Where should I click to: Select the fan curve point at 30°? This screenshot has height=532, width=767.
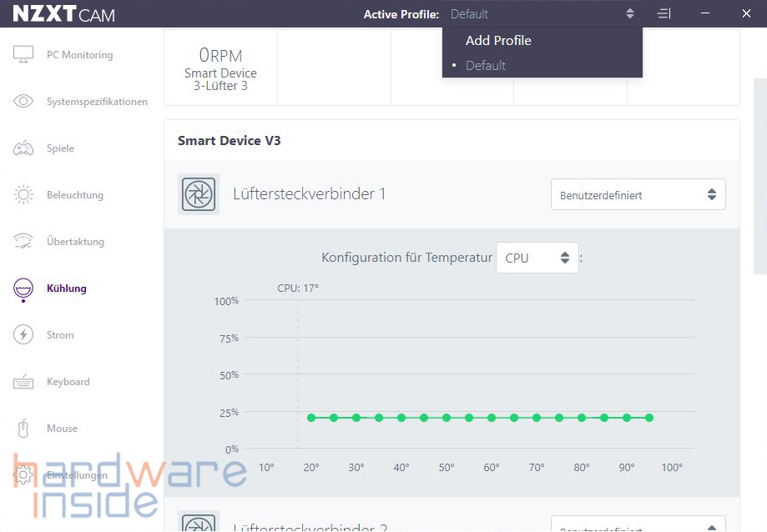[x=356, y=418]
